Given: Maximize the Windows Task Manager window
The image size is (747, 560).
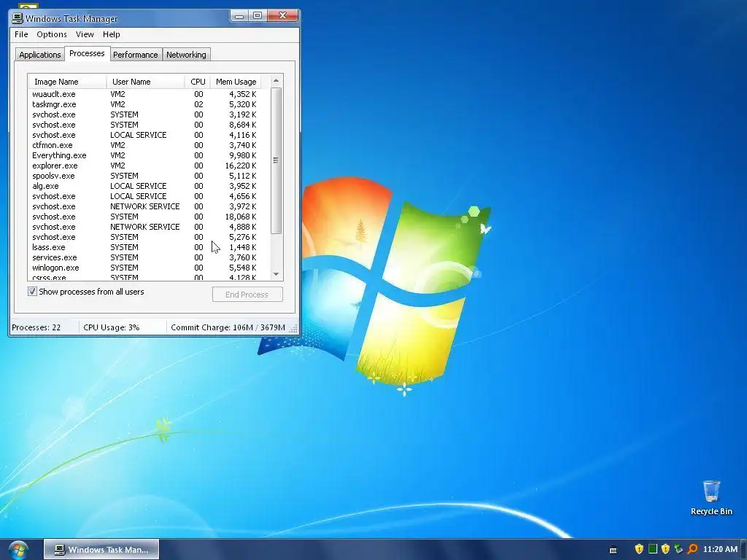Looking at the screenshot, I should pyautogui.click(x=258, y=16).
